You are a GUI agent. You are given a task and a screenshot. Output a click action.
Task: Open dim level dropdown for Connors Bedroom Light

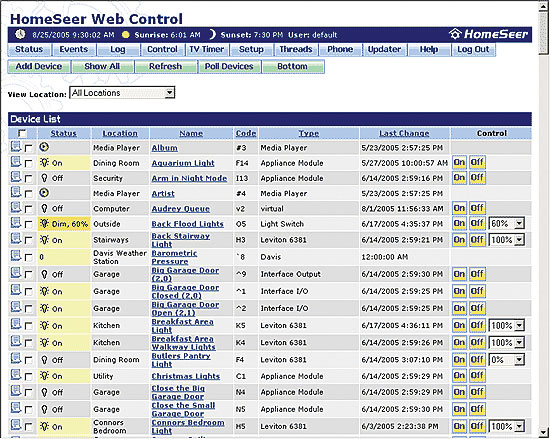507,426
